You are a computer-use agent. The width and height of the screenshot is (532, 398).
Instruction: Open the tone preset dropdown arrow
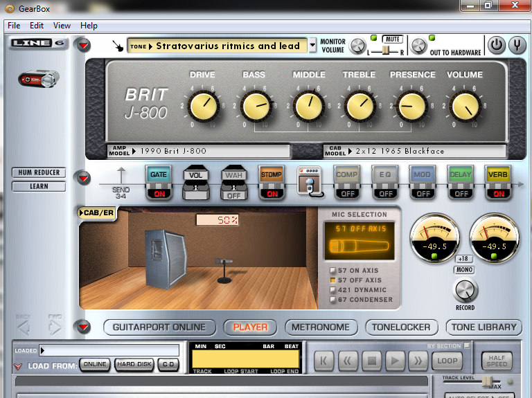[x=312, y=46]
